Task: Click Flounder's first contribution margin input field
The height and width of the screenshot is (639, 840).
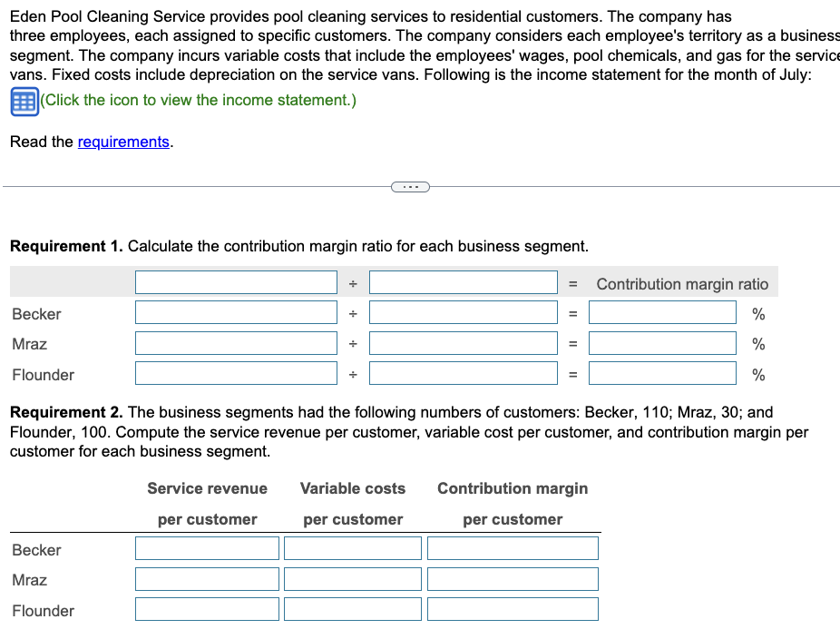Action: click(236, 372)
